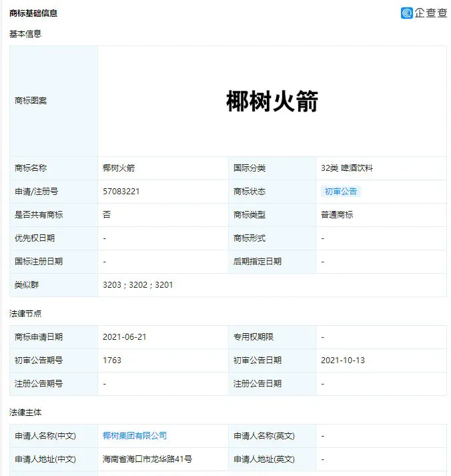451x476 pixels.
Task: Click the 初审公告期号 label
Action: click(39, 361)
